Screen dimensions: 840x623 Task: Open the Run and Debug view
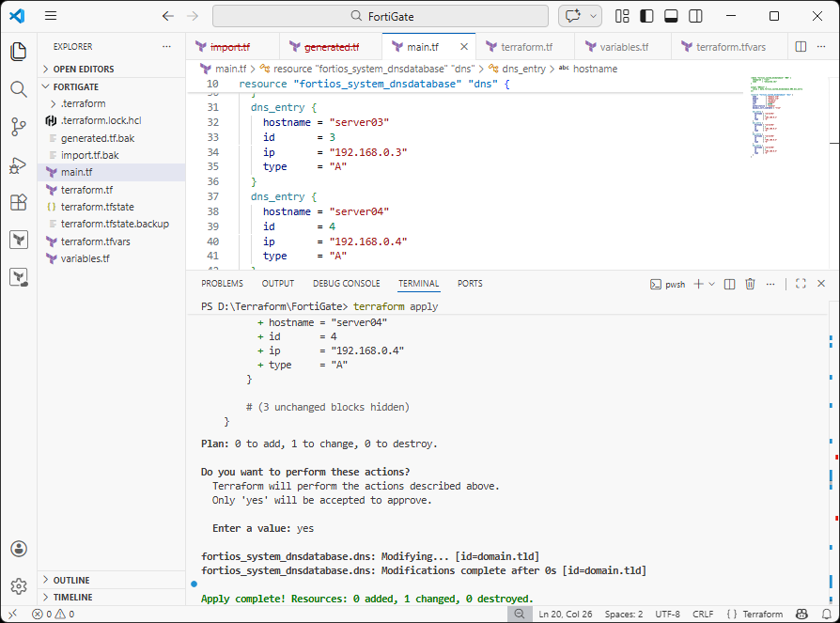[19, 165]
